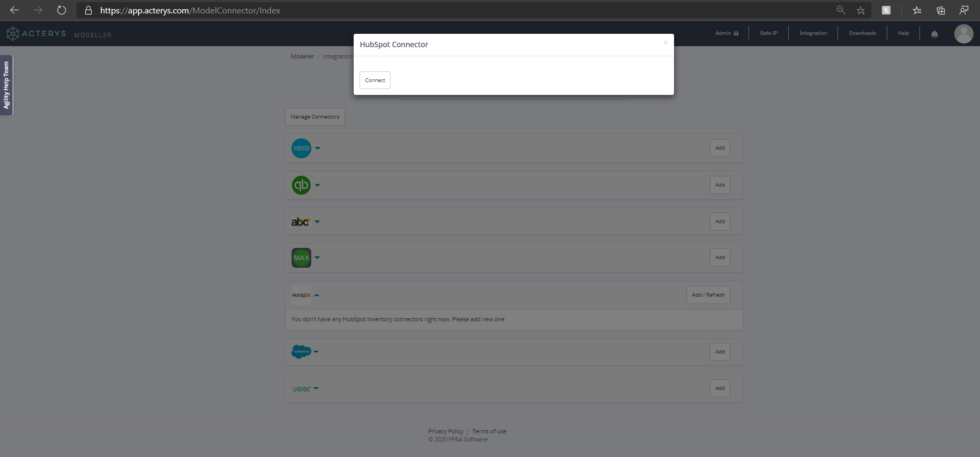
Task: Open the Safe IP menu item
Action: click(769, 33)
